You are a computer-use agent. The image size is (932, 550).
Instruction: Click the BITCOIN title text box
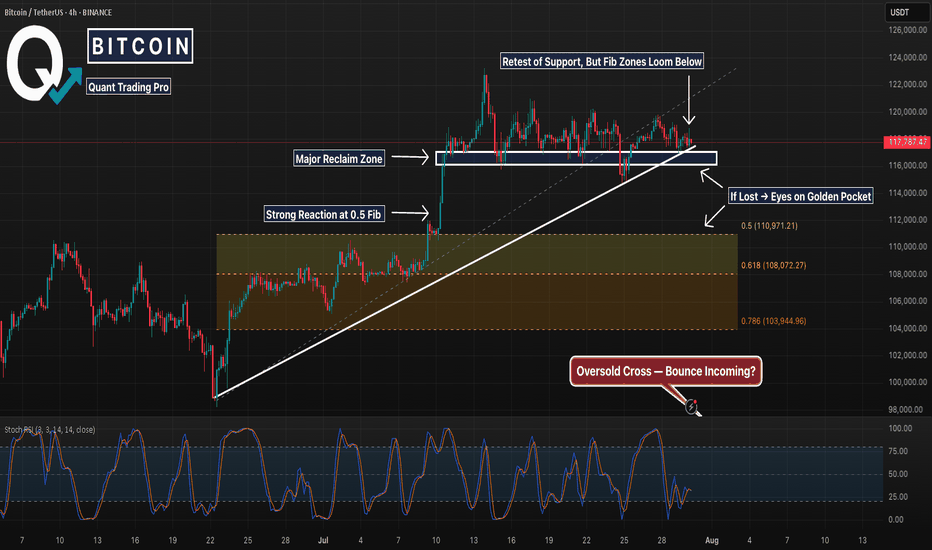tap(140, 46)
